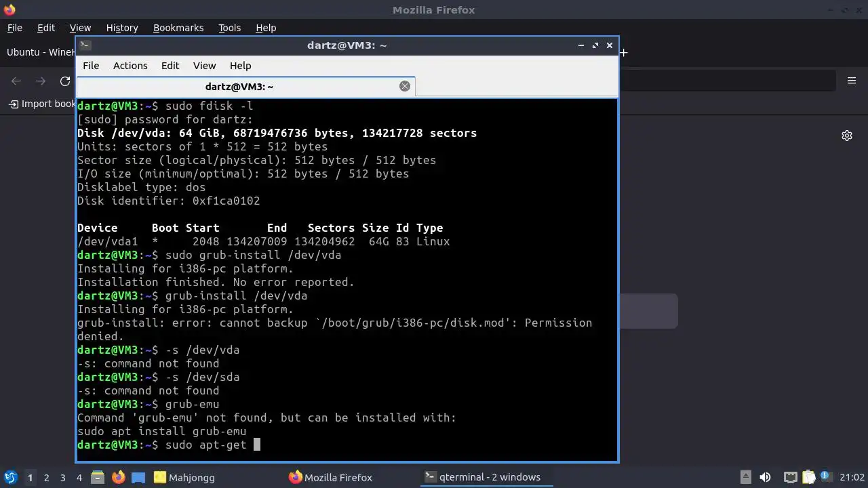Screen dimensions: 868x488
Task: Minimize the qterminal window
Action: tap(581, 45)
